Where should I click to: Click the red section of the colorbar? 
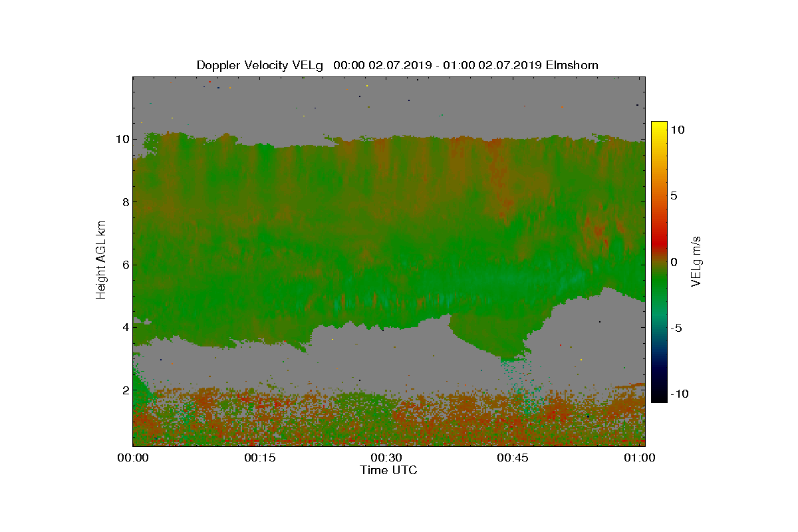pos(659,243)
